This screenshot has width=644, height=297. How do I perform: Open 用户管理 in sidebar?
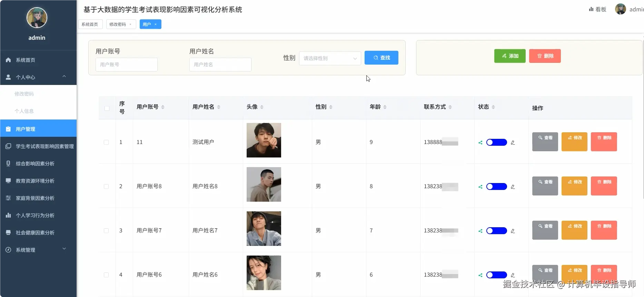point(38,129)
